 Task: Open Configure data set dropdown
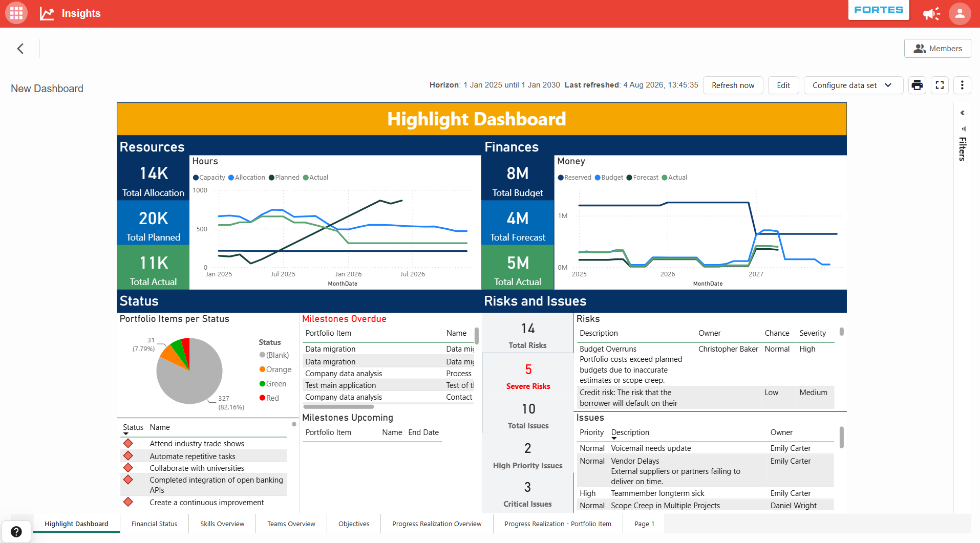[x=853, y=85]
